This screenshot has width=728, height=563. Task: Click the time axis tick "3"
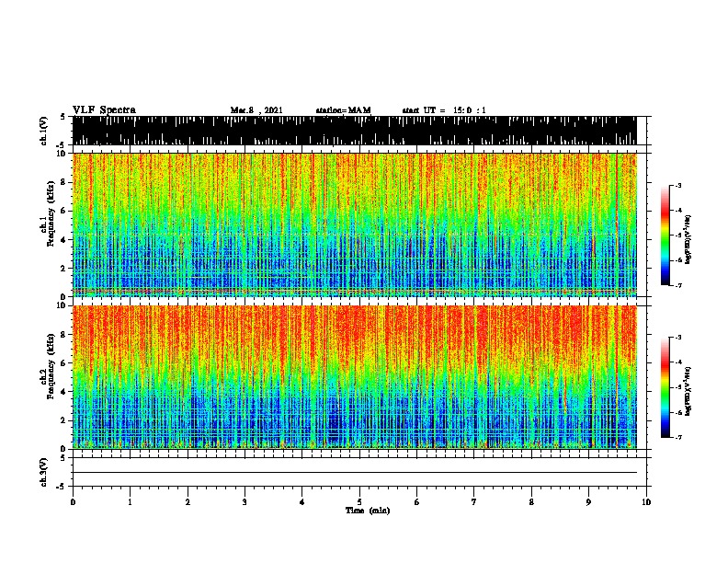click(x=245, y=502)
